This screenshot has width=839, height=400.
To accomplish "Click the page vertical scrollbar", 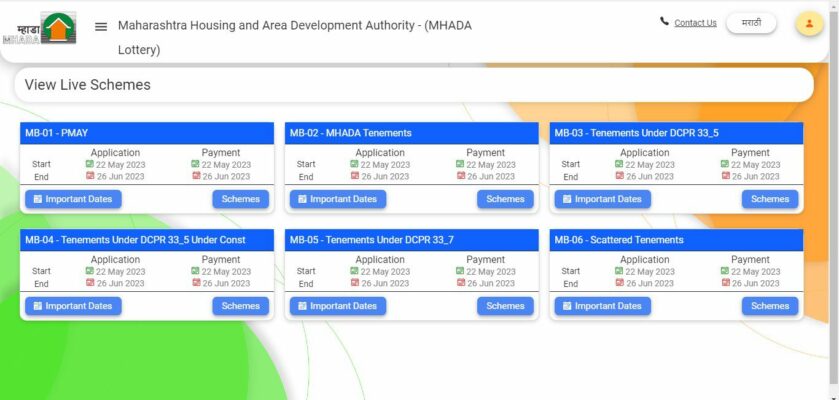I will point(834,200).
